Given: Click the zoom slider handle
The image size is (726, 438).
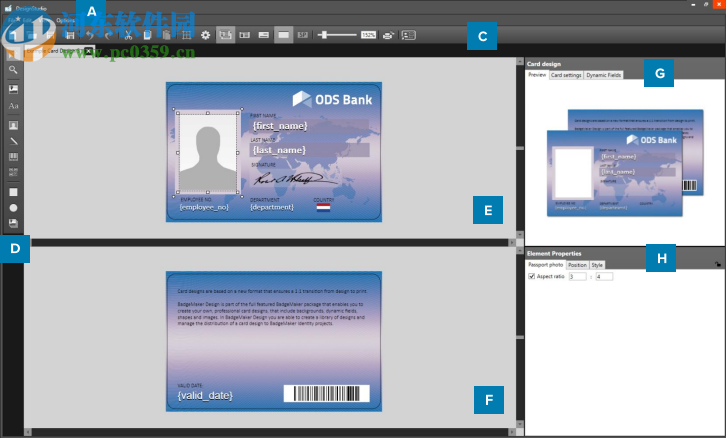Looking at the screenshot, I should 325,35.
